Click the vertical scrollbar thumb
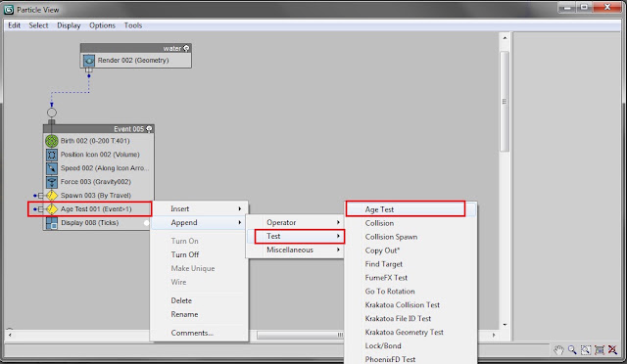Viewport: 627px width, 364px height. 505,101
